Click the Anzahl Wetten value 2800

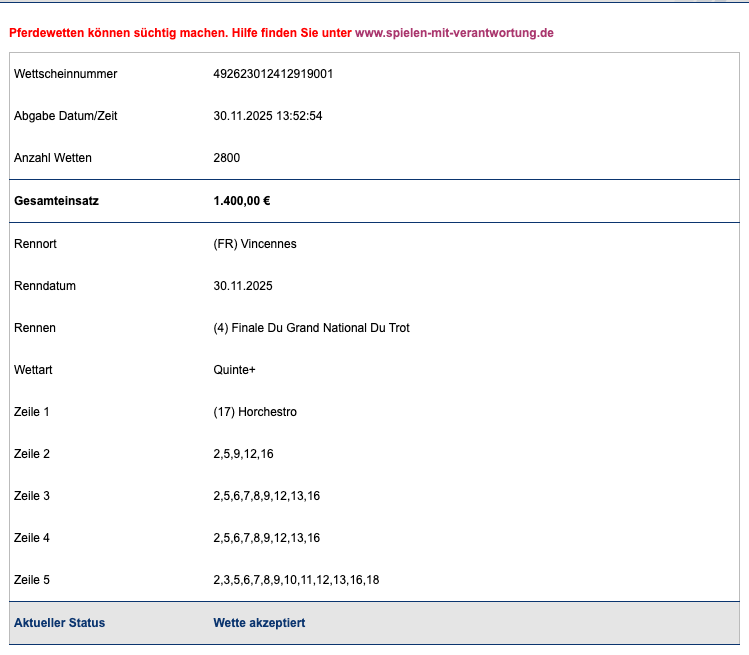(227, 158)
